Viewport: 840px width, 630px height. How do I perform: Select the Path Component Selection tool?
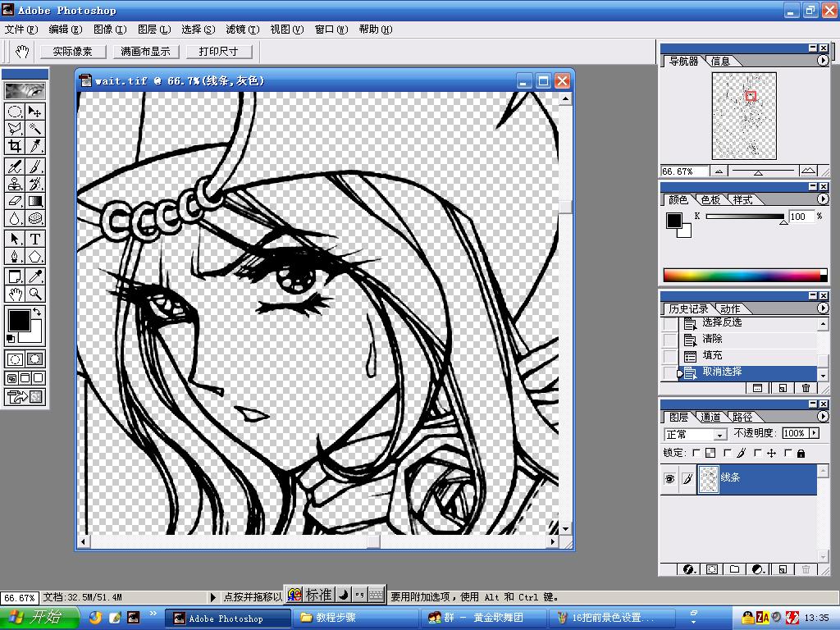[15, 239]
